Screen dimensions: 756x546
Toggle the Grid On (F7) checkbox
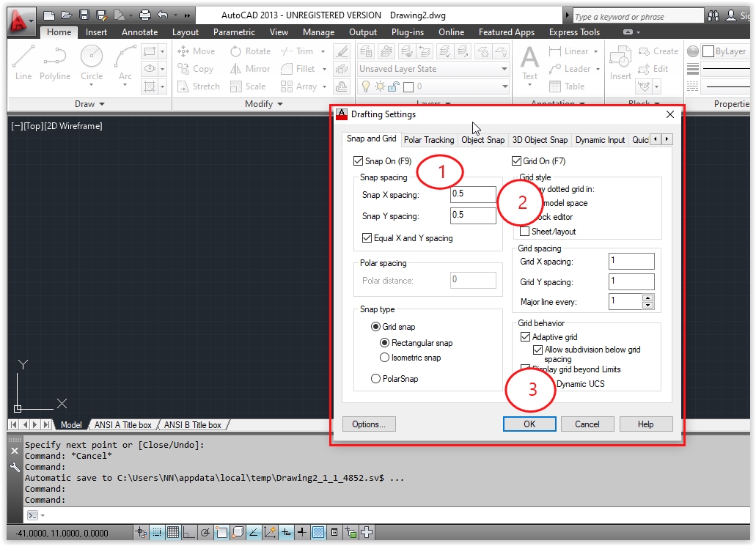[516, 161]
